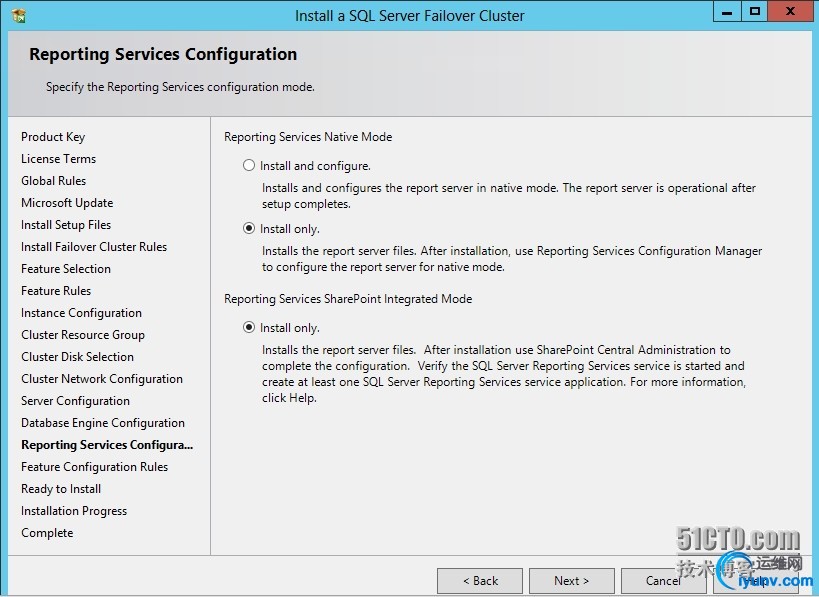The image size is (819, 597).
Task: Click description mentioning 'SharePoint Central Administration'
Action: tap(504, 373)
